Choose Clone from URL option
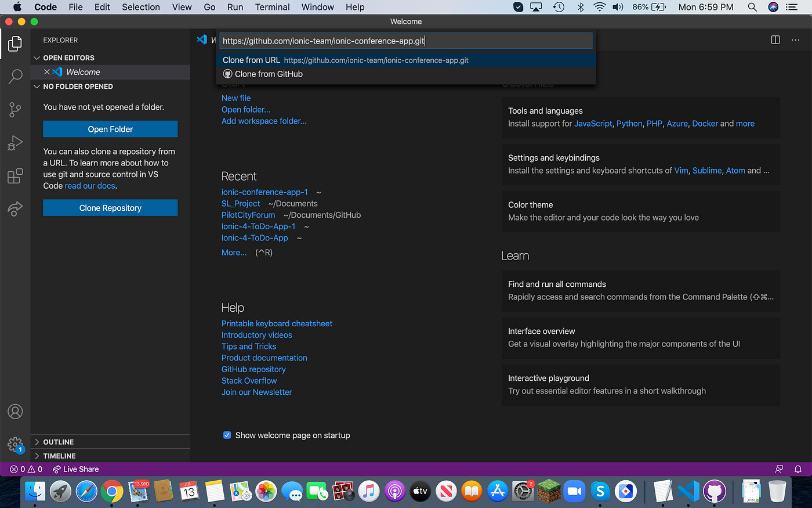 [406, 60]
